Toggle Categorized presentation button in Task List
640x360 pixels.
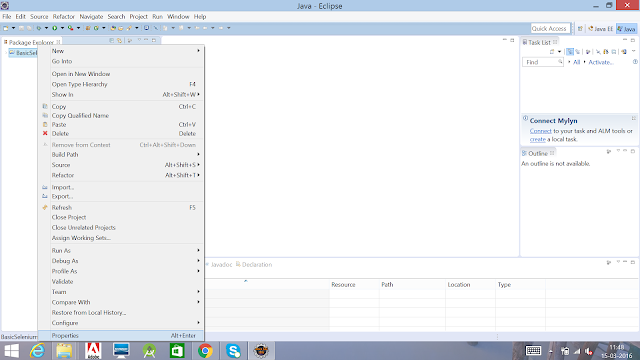pos(570,52)
